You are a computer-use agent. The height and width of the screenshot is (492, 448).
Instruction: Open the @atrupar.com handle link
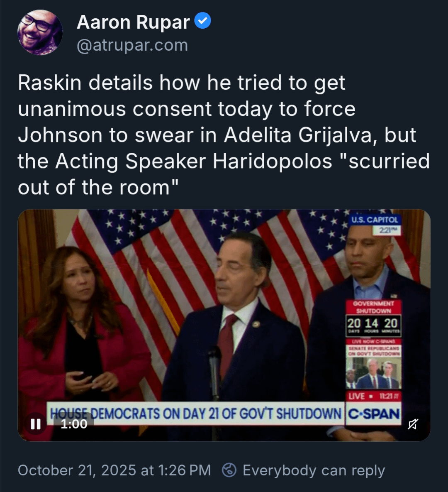(x=132, y=45)
